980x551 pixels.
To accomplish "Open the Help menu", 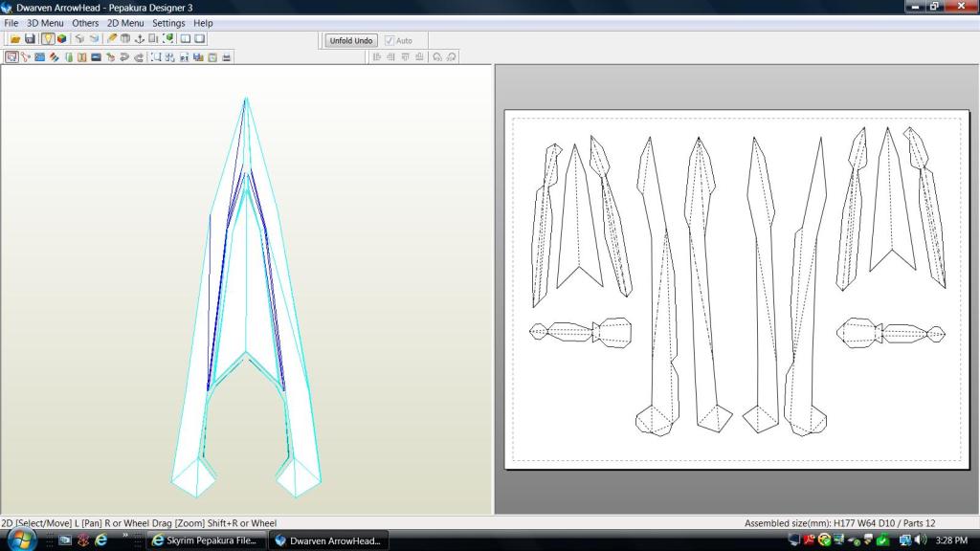I will pyautogui.click(x=203, y=23).
